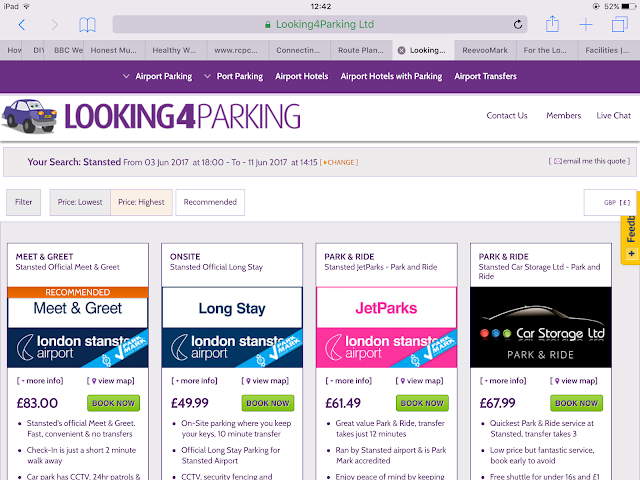Screen dimensions: 640x480
Task: Add a new tab with plus icon
Action: point(586,24)
